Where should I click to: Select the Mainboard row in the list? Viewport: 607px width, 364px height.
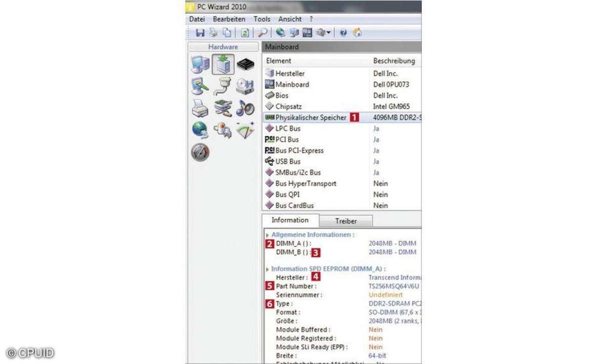(341, 84)
